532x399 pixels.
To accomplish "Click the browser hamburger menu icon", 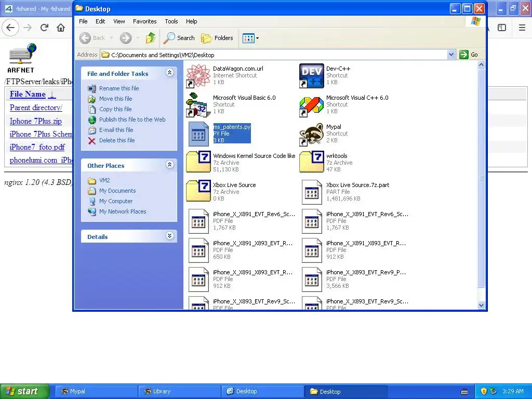I will click(522, 28).
